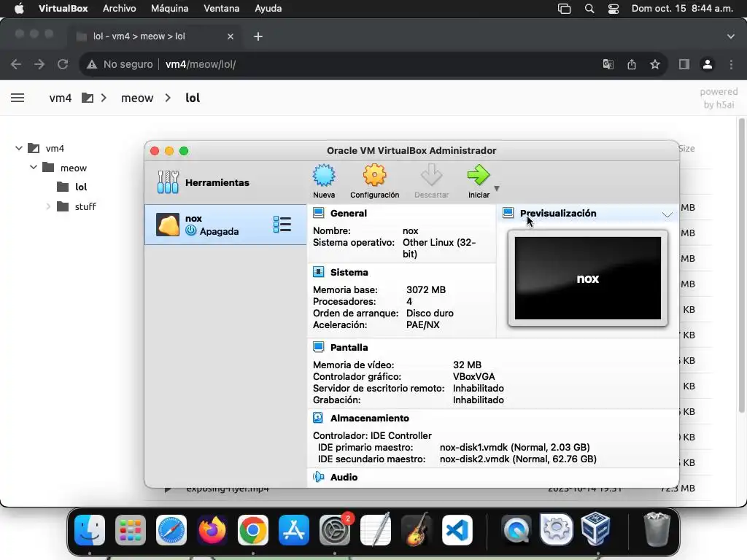Select the browser tab 'lol - vm4 > meow > lol'
The image size is (747, 560).
(x=155, y=36)
